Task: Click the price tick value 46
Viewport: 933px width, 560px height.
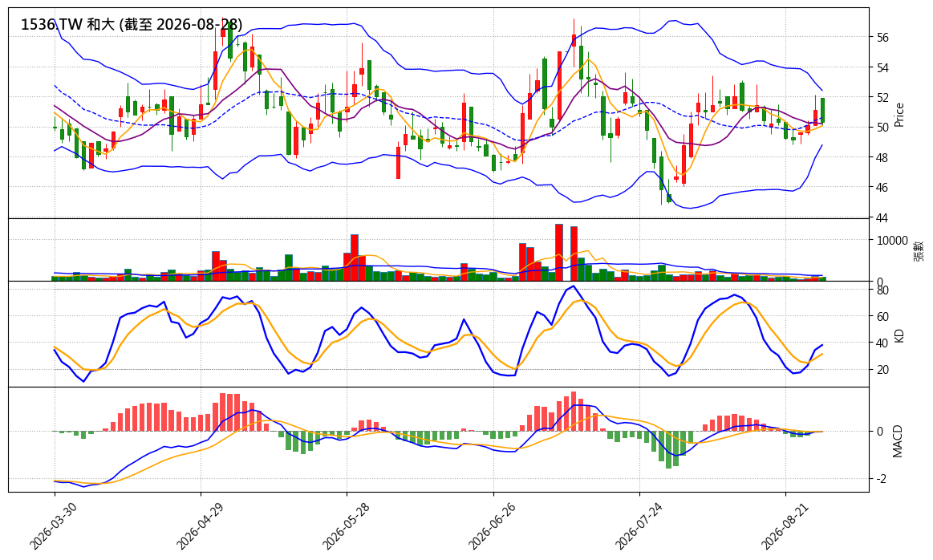Action: tap(882, 188)
